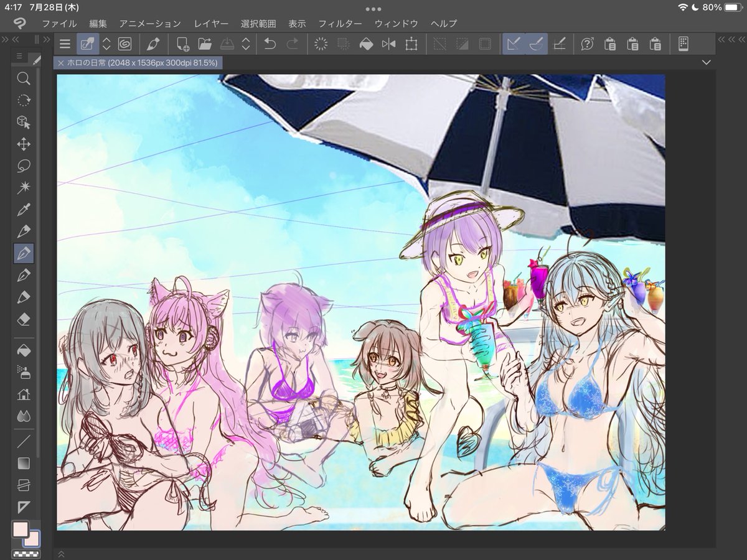The width and height of the screenshot is (747, 560).
Task: Open the hamburger menu in command bar
Action: pos(65,44)
